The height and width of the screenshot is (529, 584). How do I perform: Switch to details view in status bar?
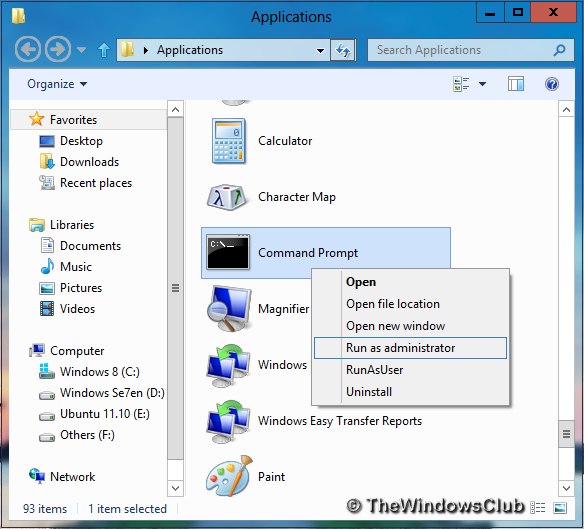click(x=538, y=508)
